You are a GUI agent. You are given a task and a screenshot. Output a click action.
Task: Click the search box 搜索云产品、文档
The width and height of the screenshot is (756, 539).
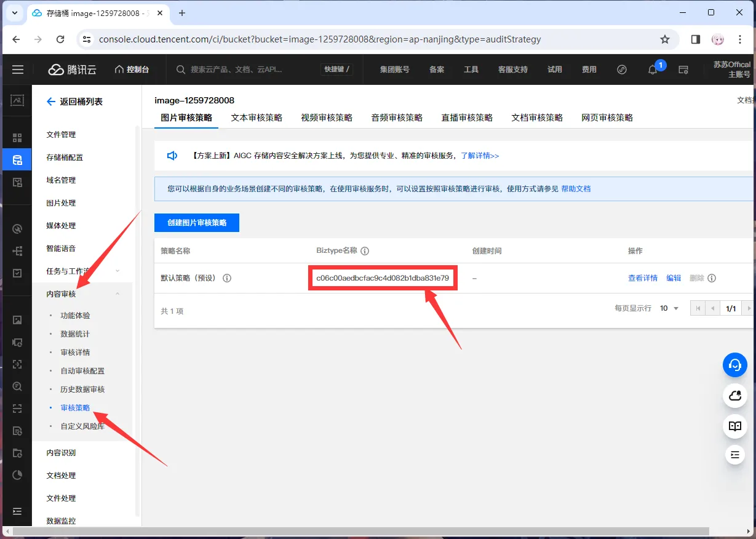tap(246, 70)
